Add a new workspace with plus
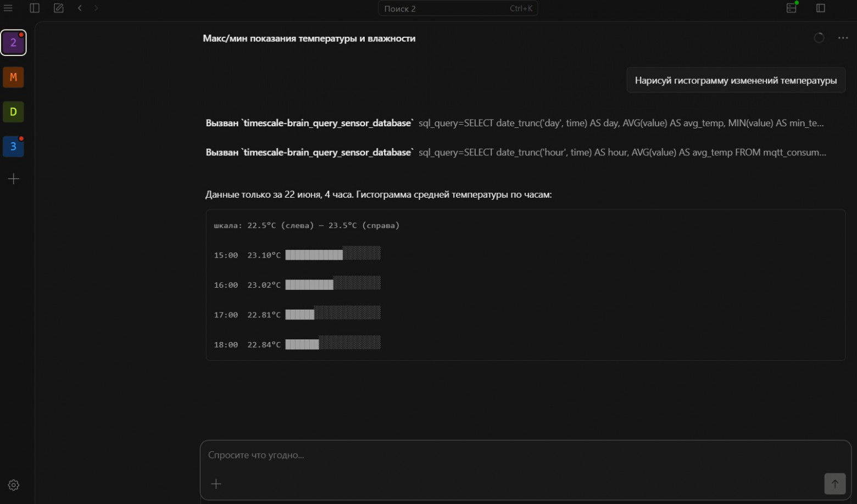This screenshot has height=504, width=857. pyautogui.click(x=14, y=179)
